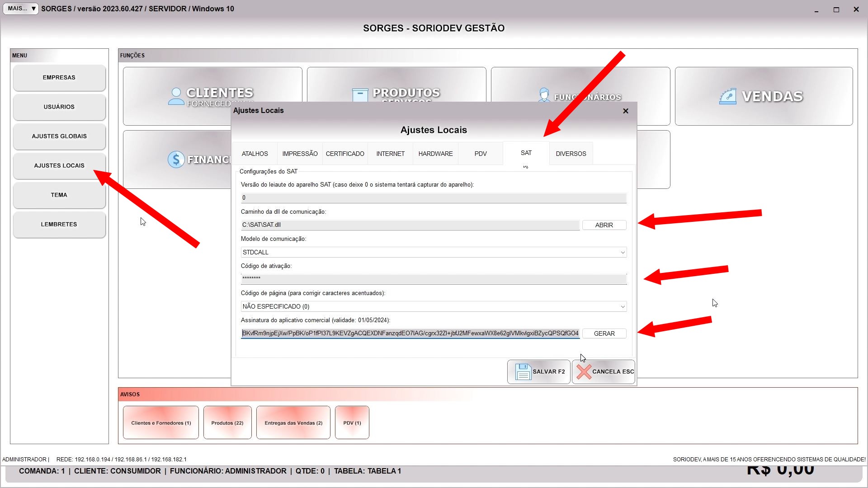Open the VENDAS function tile
This screenshot has width=868, height=488.
tap(764, 96)
